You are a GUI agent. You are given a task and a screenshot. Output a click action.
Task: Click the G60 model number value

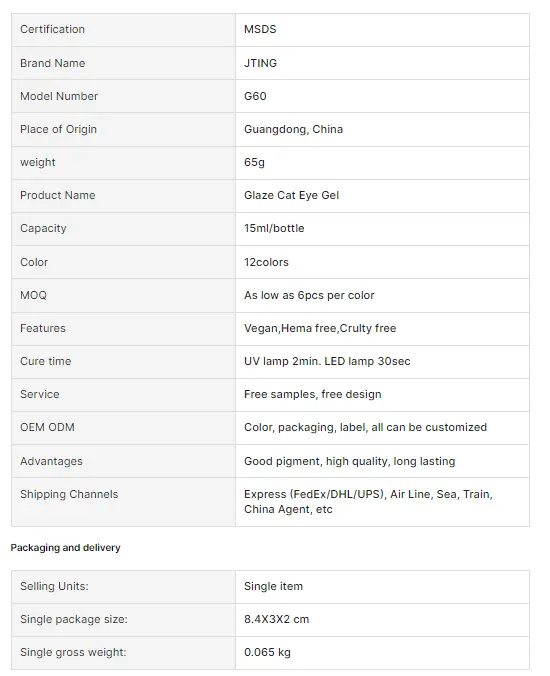255,96
